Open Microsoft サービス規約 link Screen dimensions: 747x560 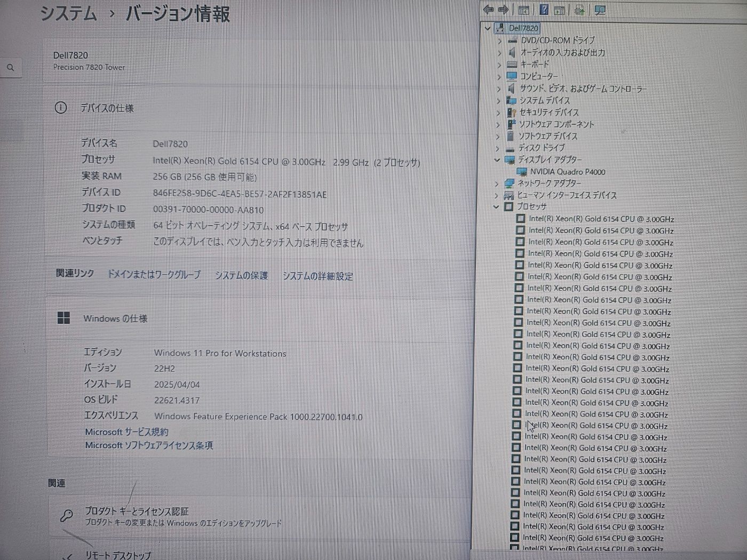click(x=126, y=431)
